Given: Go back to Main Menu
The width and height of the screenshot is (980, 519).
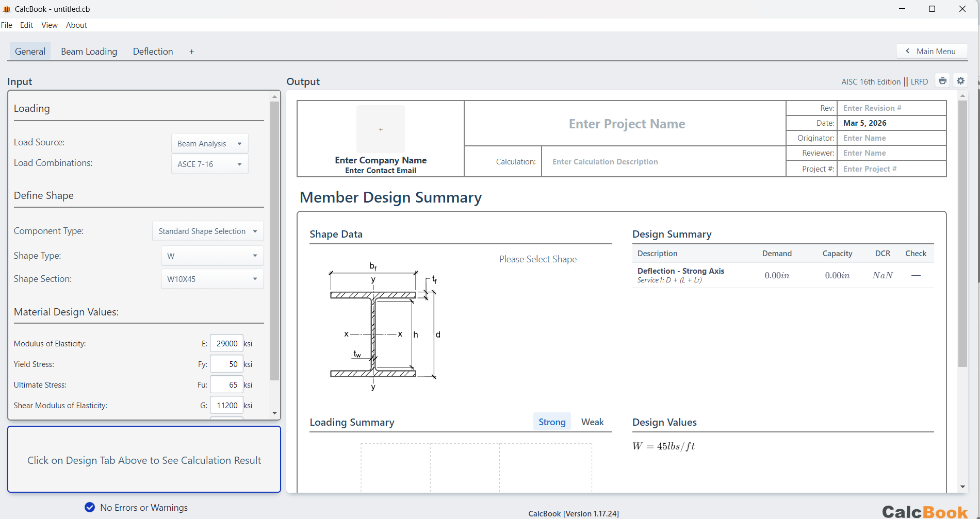Looking at the screenshot, I should tap(932, 51).
